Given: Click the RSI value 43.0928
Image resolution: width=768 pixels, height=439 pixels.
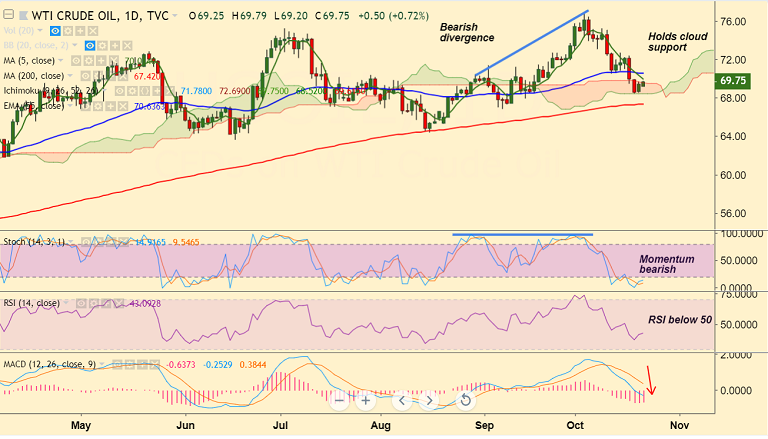Looking at the screenshot, I should 144,303.
